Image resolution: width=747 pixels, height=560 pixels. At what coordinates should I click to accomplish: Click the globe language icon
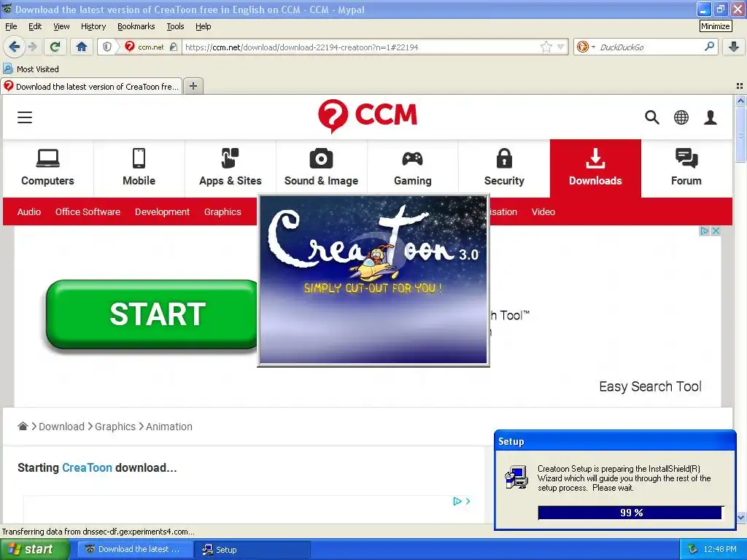click(681, 117)
